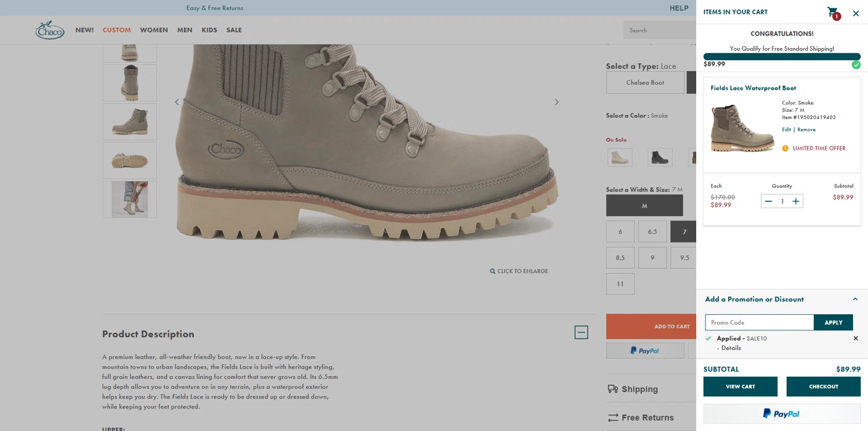Viewport: 868px width, 431px height.
Task: Click the PayPal button in cart panel
Action: click(782, 414)
